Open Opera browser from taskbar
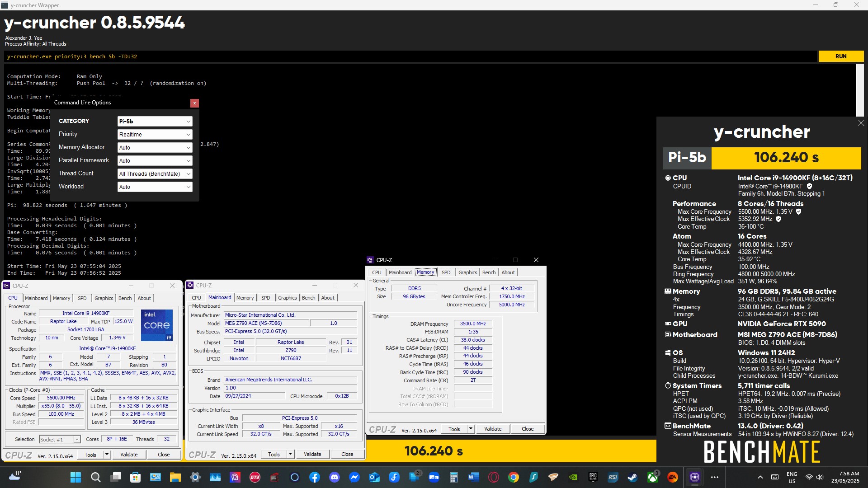This screenshot has width=868, height=488. point(493,477)
